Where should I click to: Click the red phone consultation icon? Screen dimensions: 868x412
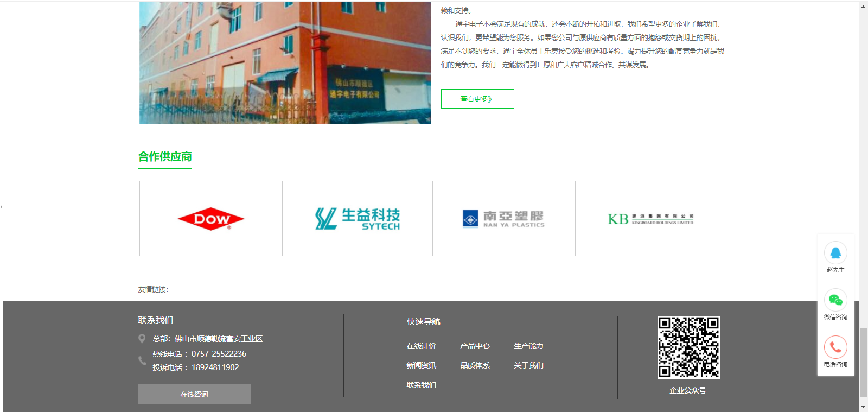point(835,347)
